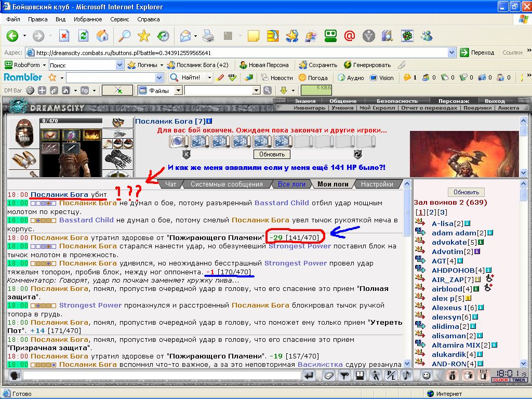Open Favorites star in IE toolbar
The height and width of the screenshot is (399, 532).
click(144, 36)
